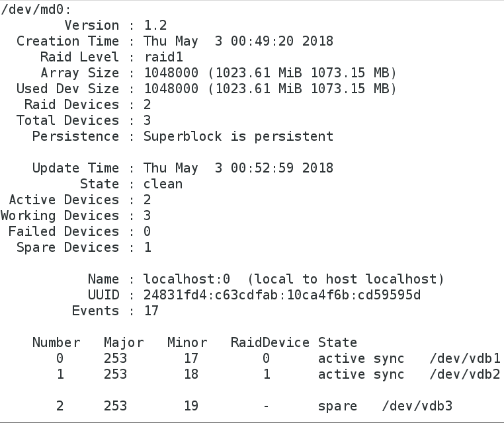Click Used Dev Size value 1048000

click(171, 89)
